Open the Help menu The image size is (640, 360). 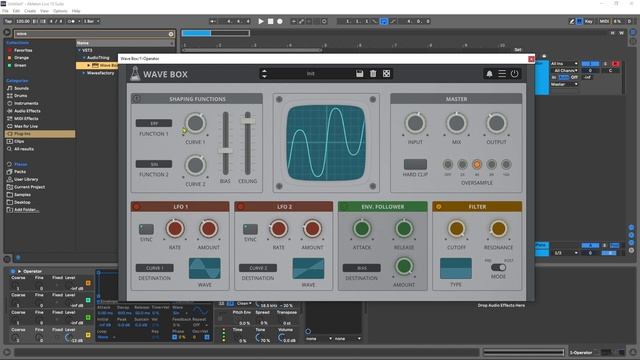(76, 11)
